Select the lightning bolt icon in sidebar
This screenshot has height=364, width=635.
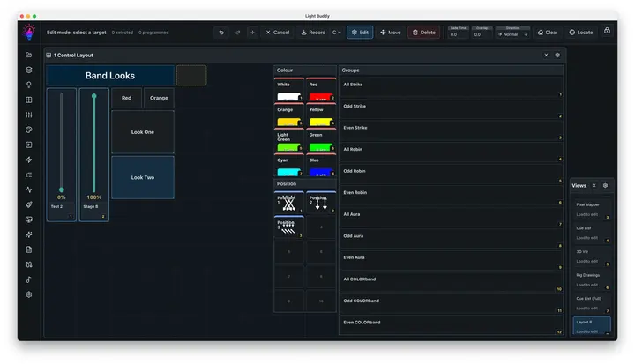[29, 160]
